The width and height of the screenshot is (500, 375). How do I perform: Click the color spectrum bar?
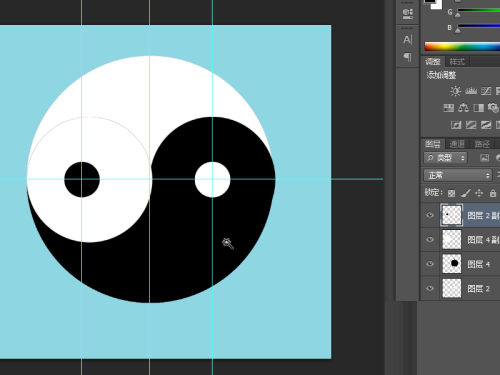click(462, 46)
